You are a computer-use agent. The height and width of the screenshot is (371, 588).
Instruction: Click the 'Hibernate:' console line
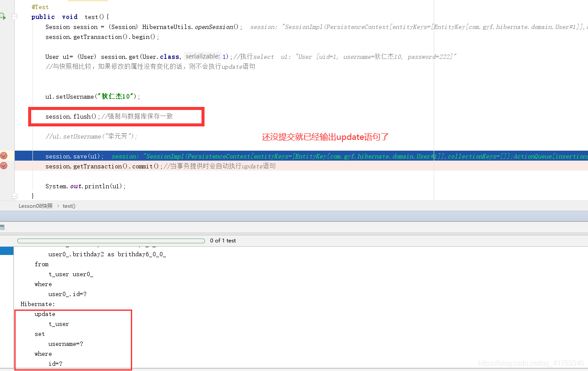(38, 304)
